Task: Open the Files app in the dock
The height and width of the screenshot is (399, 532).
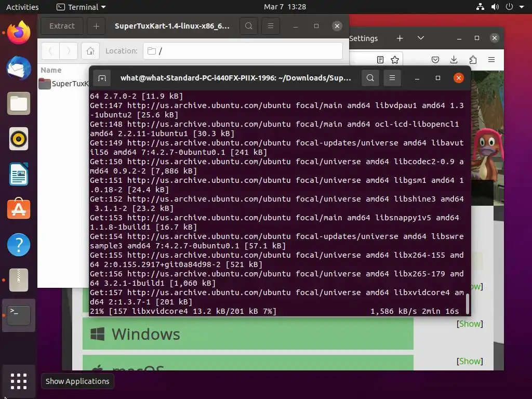Action: tap(19, 103)
